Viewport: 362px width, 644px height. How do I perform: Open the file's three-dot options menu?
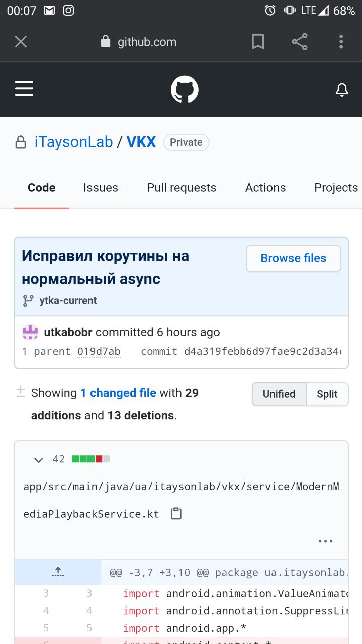tap(325, 541)
